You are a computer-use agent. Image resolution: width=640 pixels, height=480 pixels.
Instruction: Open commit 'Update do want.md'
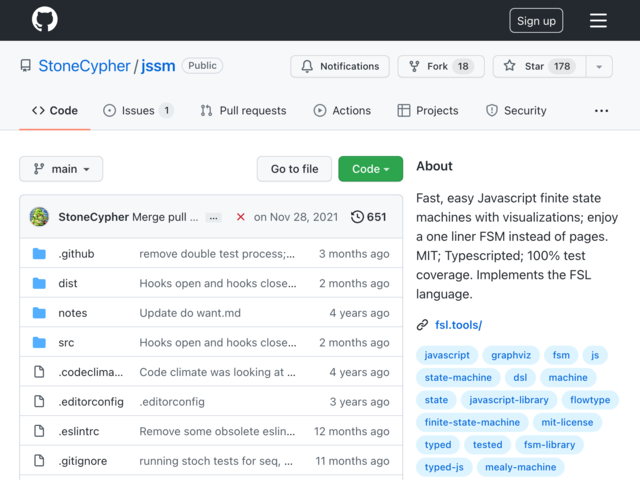190,313
